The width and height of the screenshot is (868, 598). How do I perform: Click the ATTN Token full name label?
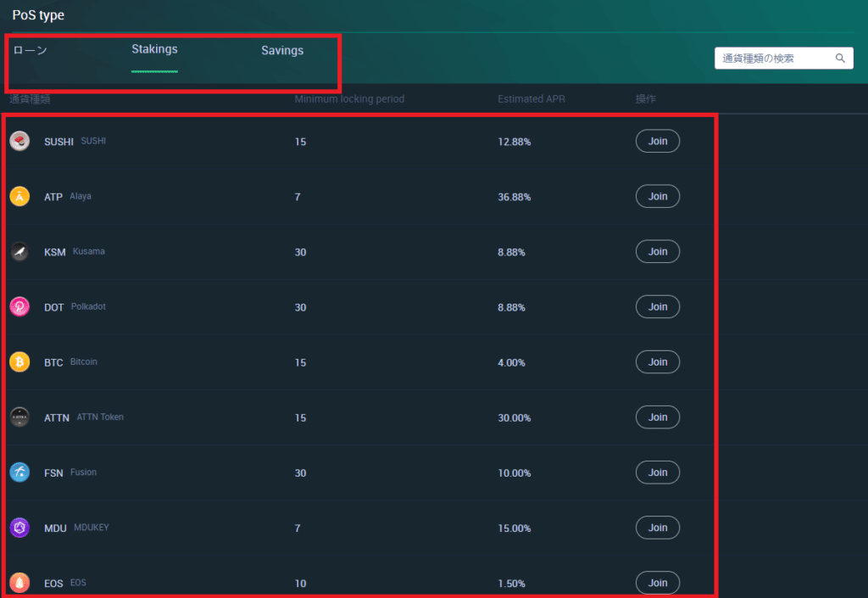pos(100,417)
